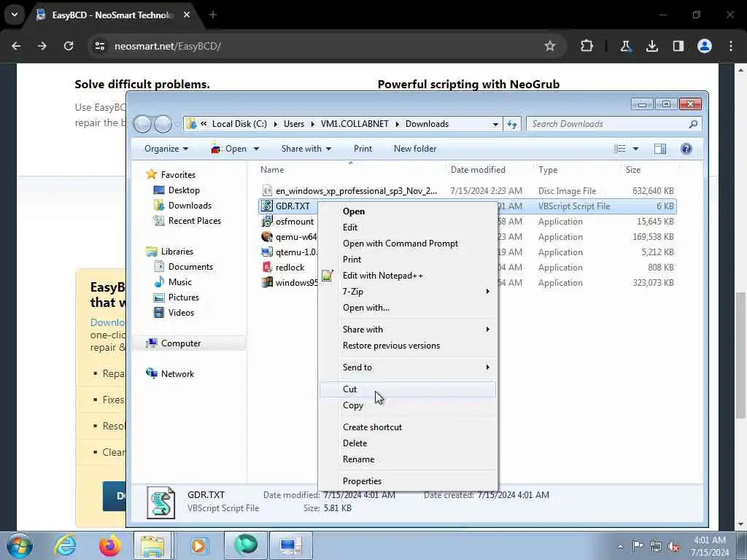Select the redlock application icon
The width and height of the screenshot is (747, 560).
pos(267,267)
